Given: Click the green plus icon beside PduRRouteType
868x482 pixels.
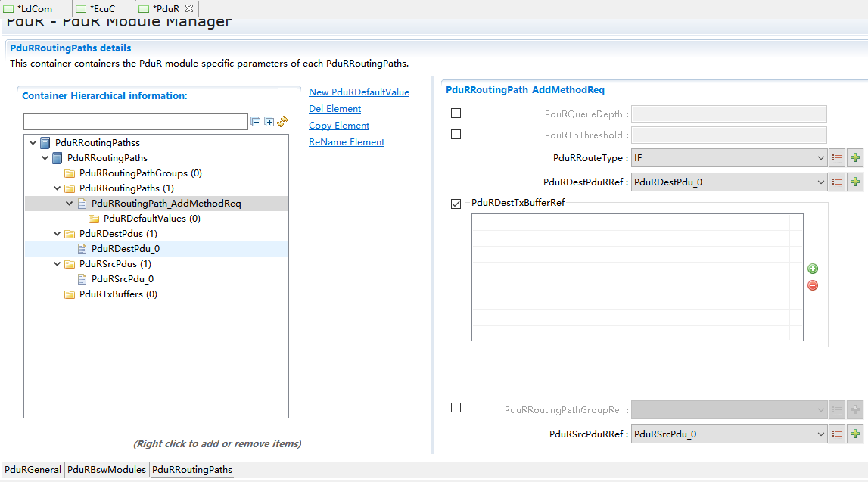Looking at the screenshot, I should point(854,158).
